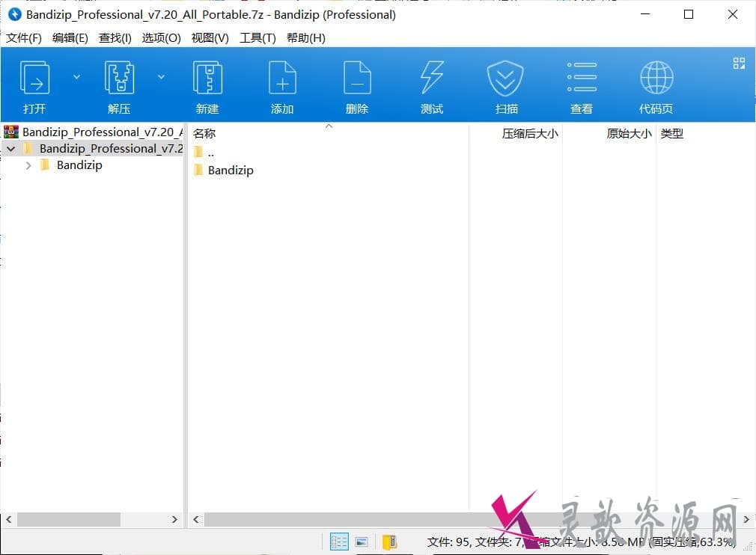Click the tree pane's right scroll arrow
The height and width of the screenshot is (555, 756).
[x=174, y=519]
